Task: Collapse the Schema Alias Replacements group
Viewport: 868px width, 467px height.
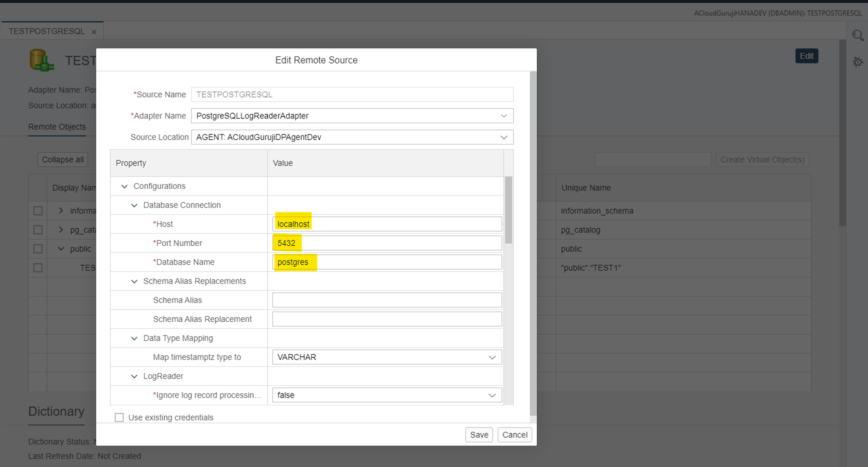Action: tap(134, 281)
